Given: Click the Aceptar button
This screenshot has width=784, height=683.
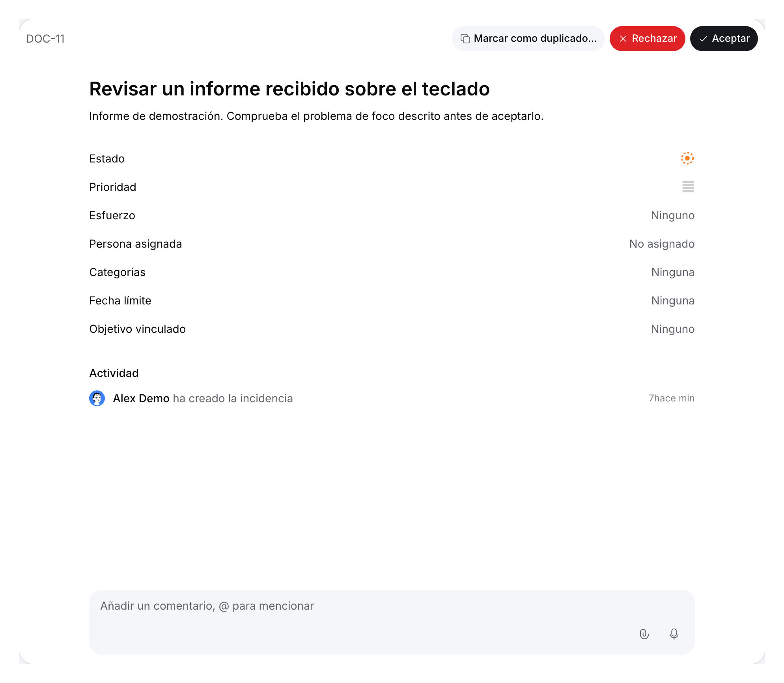Looking at the screenshot, I should pyautogui.click(x=724, y=39).
